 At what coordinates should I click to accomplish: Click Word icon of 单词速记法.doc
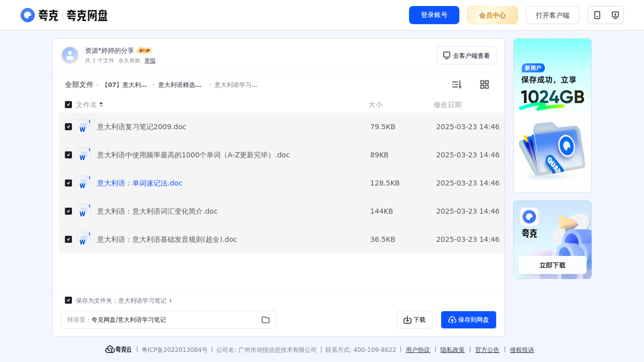84,183
